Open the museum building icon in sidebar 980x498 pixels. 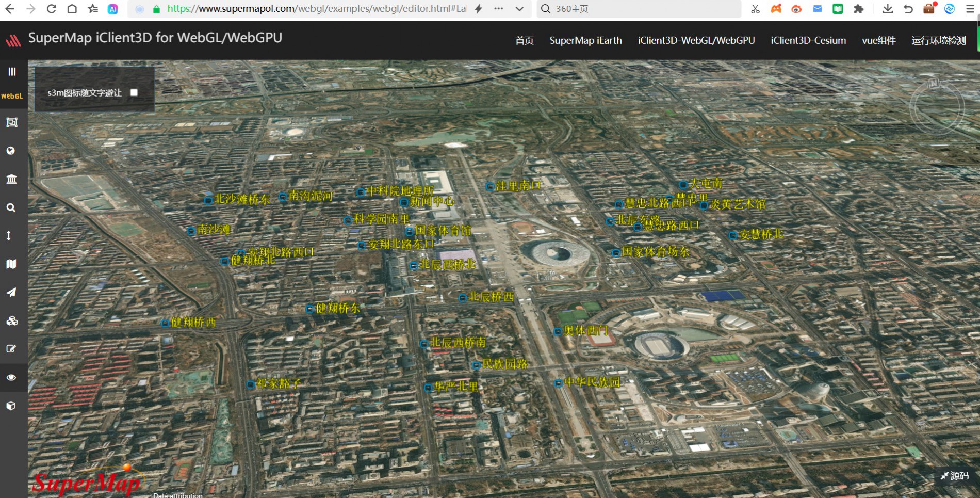point(11,179)
